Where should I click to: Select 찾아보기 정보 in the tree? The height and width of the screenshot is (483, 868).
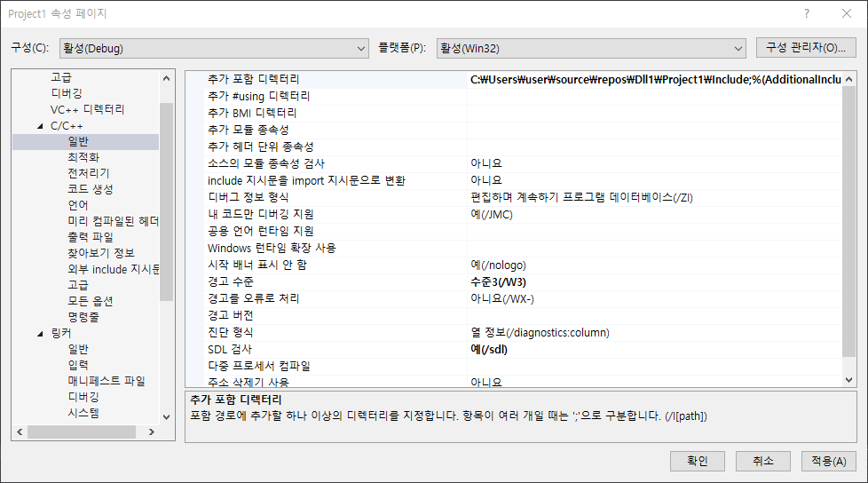[x=101, y=253]
